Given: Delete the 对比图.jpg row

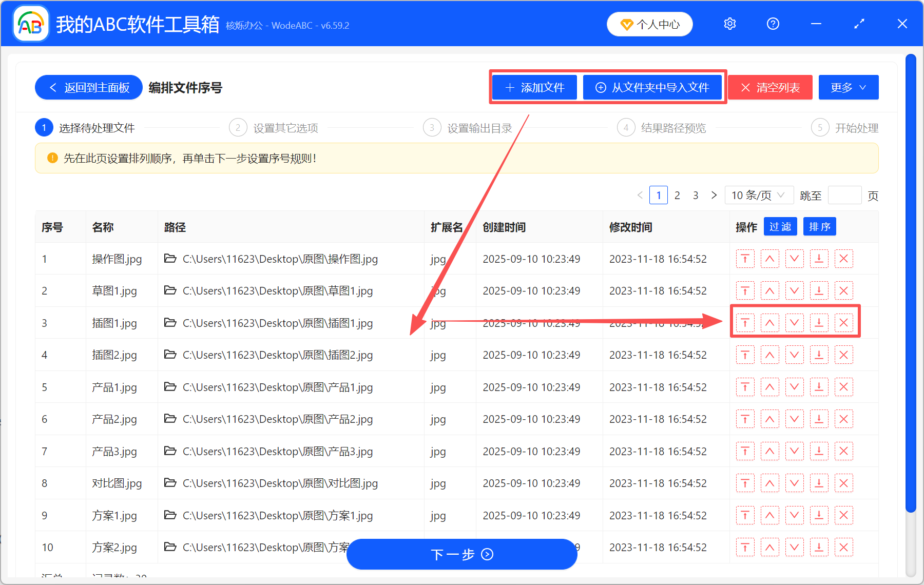Looking at the screenshot, I should pos(843,483).
